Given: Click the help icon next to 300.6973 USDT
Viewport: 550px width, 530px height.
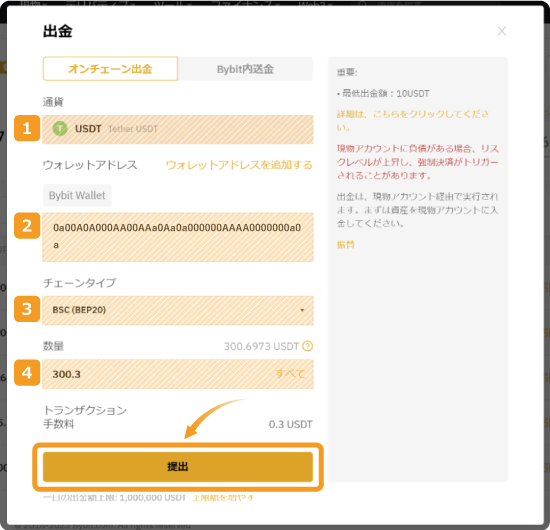Looking at the screenshot, I should 308,346.
